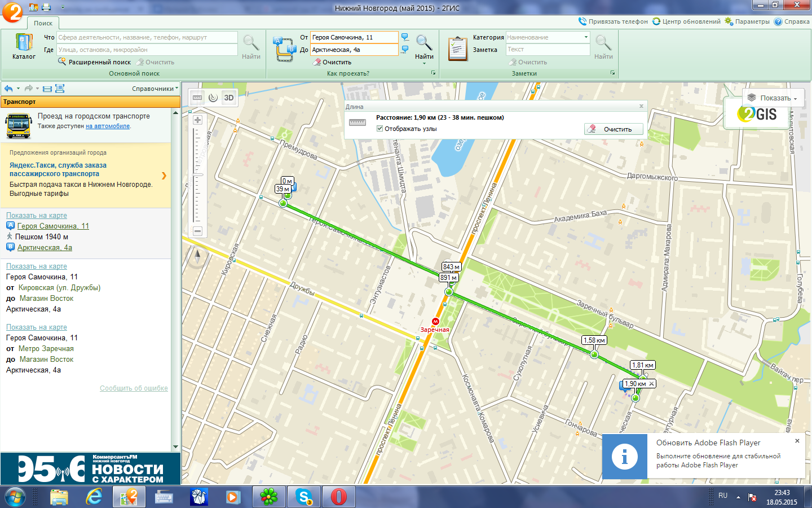This screenshot has height=508, width=812.
Task: Open the Справочники dropdown
Action: point(155,89)
